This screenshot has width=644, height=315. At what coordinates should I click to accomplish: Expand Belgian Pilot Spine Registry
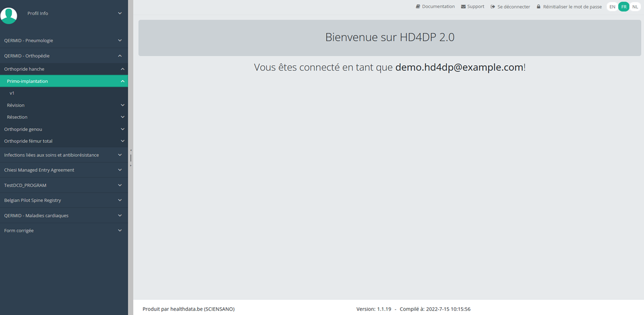click(x=64, y=200)
